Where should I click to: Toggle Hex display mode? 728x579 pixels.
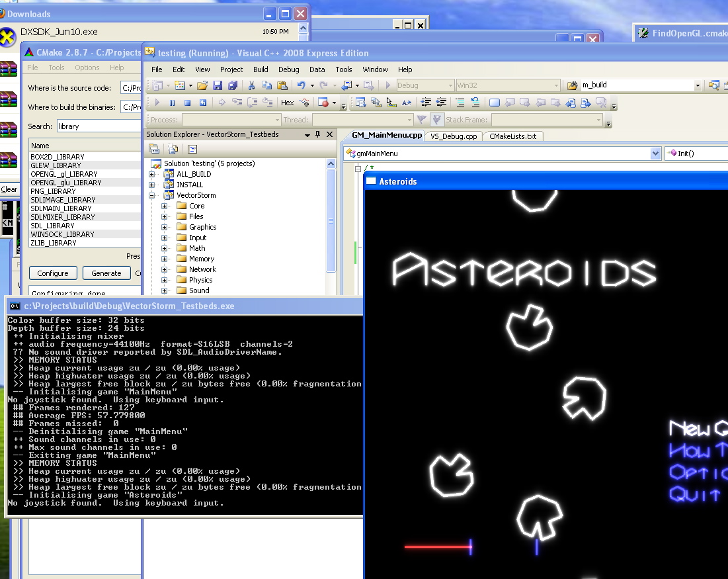tap(288, 103)
